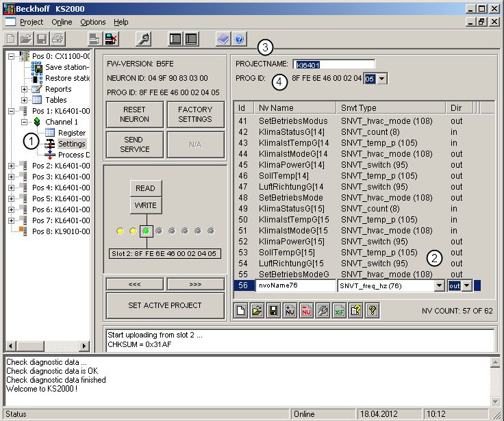Click the New file icon in main toolbar
This screenshot has height=421, width=504.
point(10,39)
